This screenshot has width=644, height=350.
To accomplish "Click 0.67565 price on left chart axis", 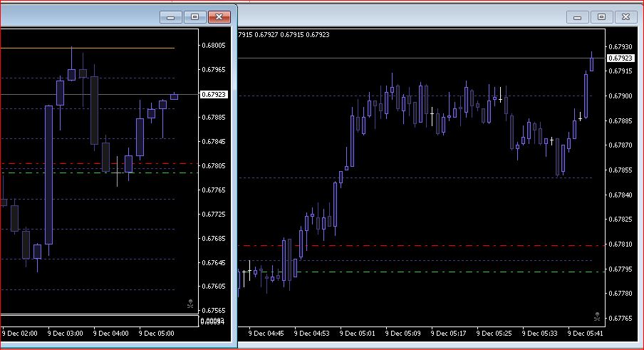I will (214, 311).
